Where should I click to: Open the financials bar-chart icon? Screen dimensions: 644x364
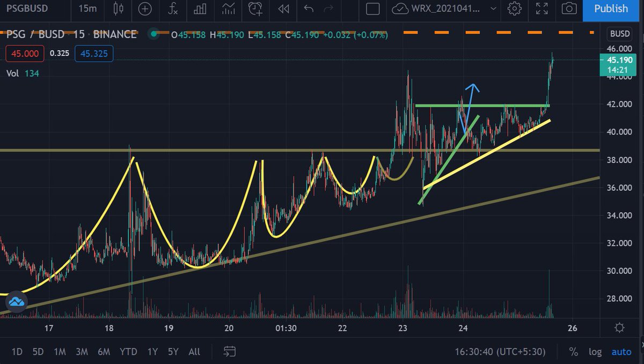pyautogui.click(x=201, y=9)
